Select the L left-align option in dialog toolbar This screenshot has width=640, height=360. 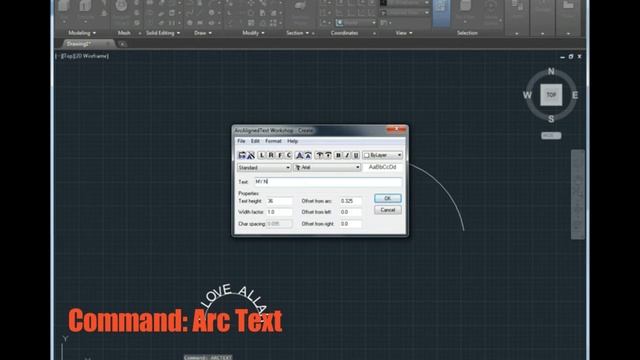[x=262, y=155]
